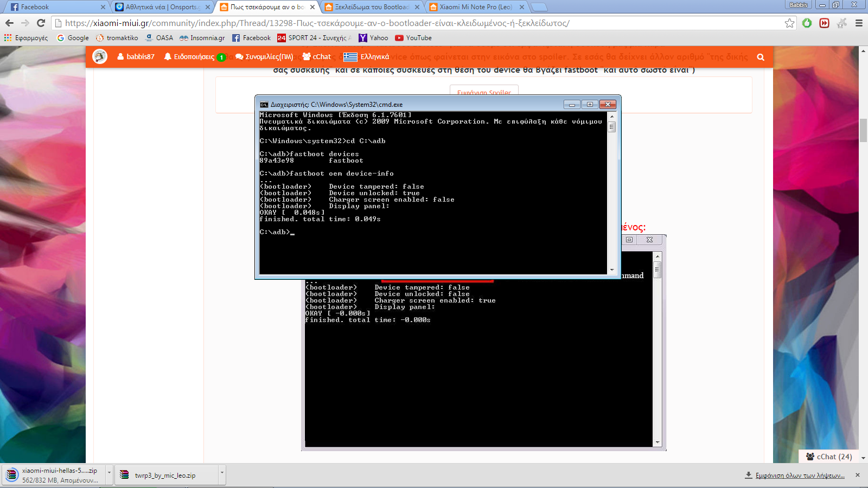Bookmark this page with star icon
This screenshot has width=868, height=488.
click(789, 23)
